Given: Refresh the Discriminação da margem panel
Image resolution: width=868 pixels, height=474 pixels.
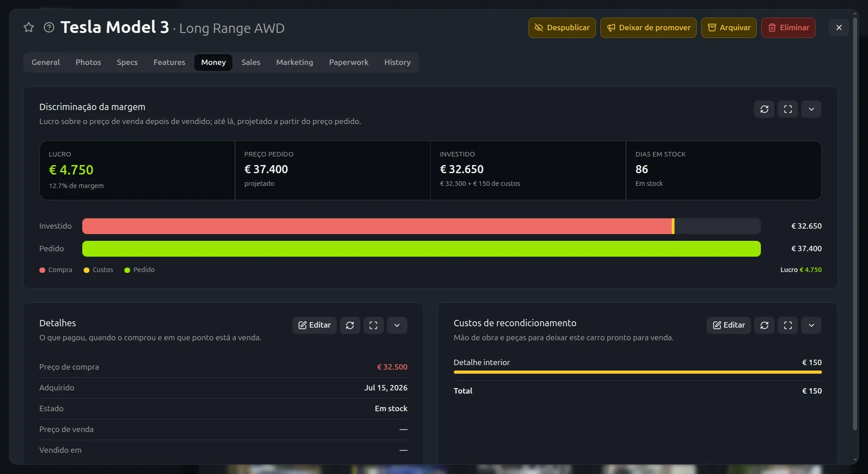Looking at the screenshot, I should coord(764,109).
